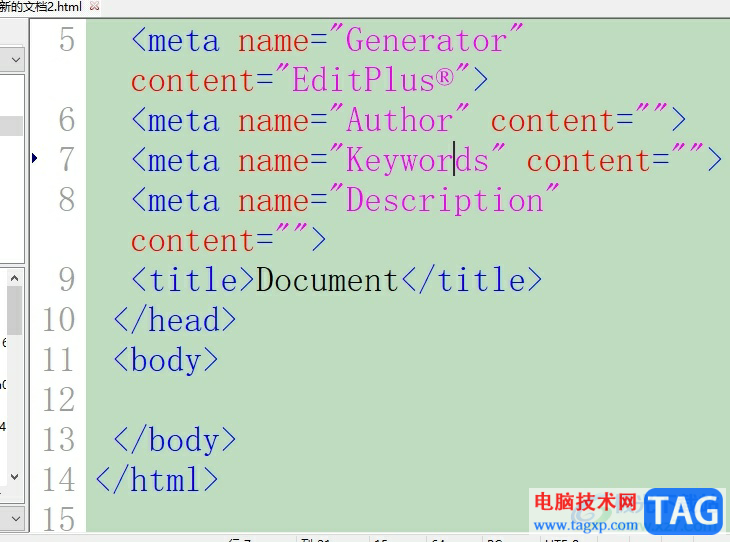Click the left panel scrollbar thumb

point(14,311)
